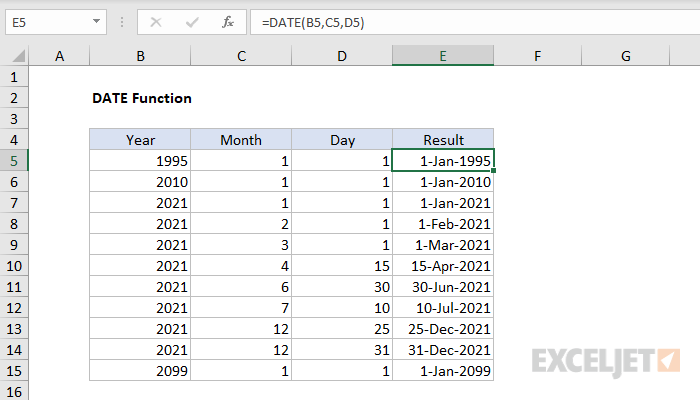Click the Exceljet logo
The image size is (700, 400).
click(607, 358)
